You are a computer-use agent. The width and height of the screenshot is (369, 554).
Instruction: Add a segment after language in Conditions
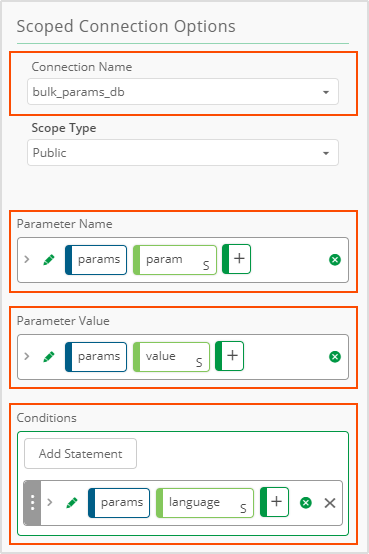[x=274, y=502]
